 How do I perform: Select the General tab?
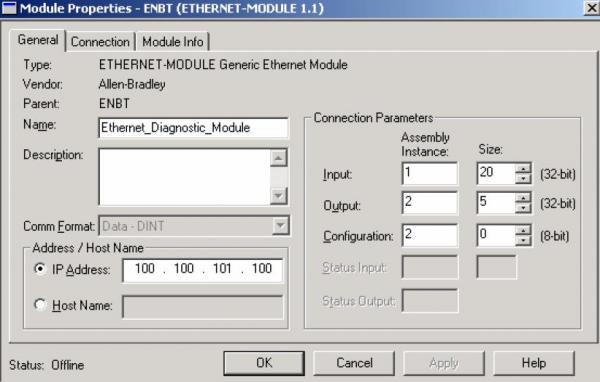[x=38, y=40]
